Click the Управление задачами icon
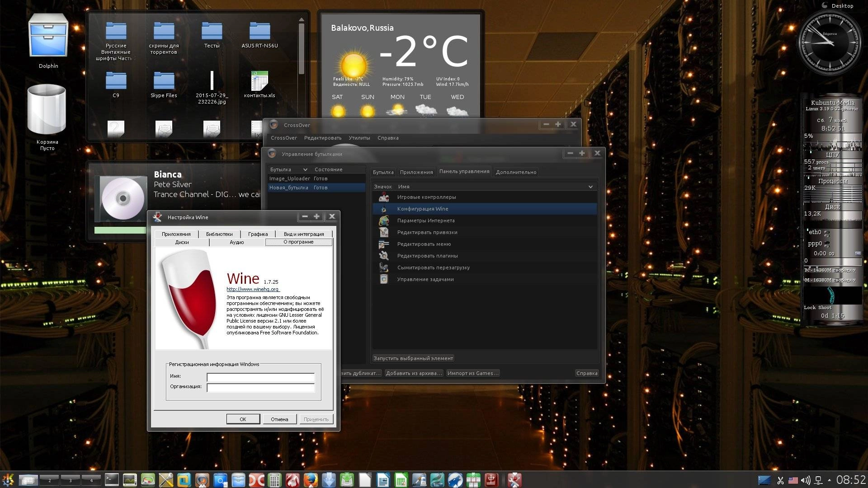 pos(384,279)
